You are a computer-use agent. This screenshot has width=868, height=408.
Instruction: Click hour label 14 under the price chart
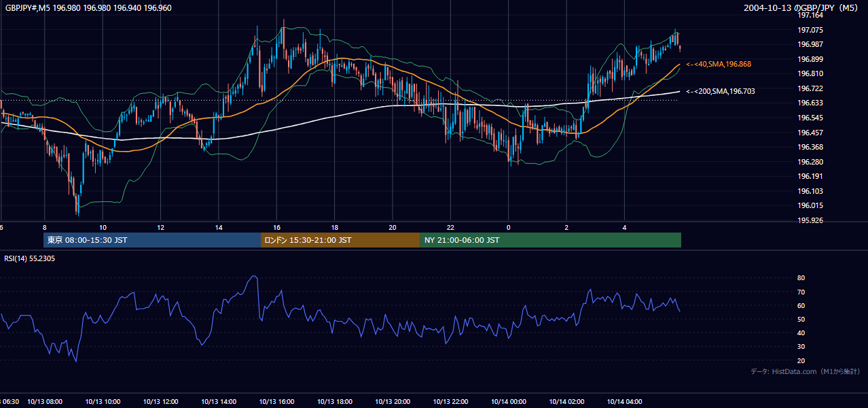(219, 228)
